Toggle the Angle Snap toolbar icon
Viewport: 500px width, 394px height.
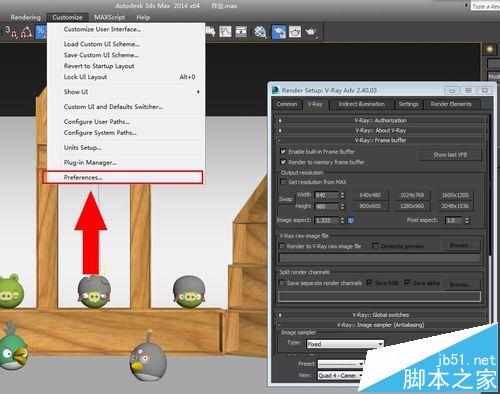click(x=26, y=32)
